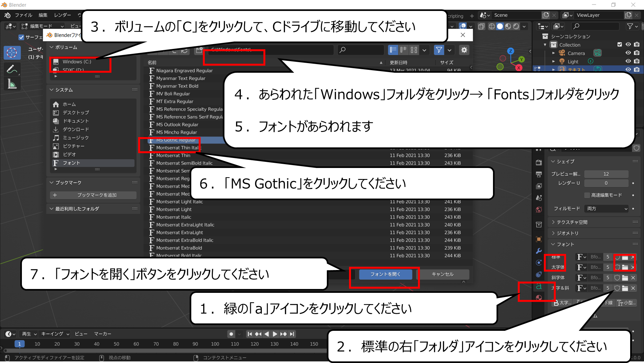Open folder browser for 斜字体 font
Screen dimensions: 644x363
625,278
